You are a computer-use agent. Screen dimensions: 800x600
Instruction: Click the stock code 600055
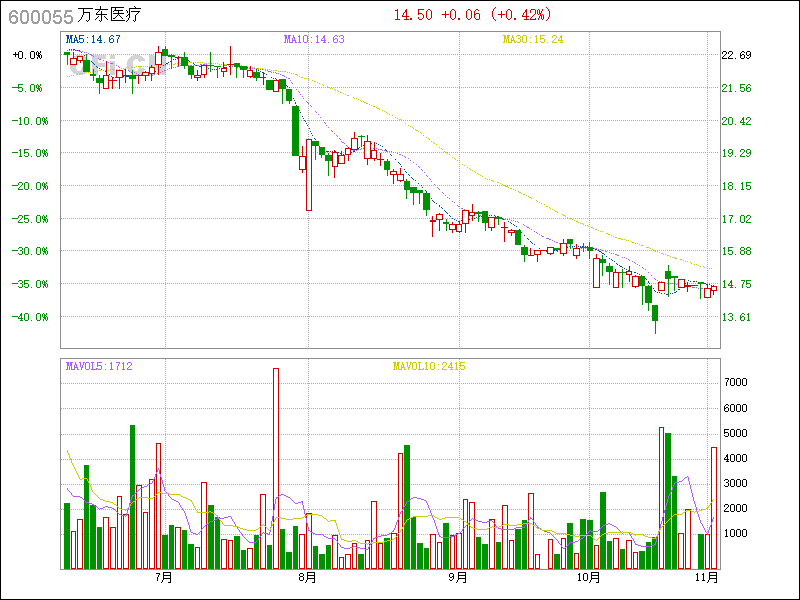tap(39, 15)
